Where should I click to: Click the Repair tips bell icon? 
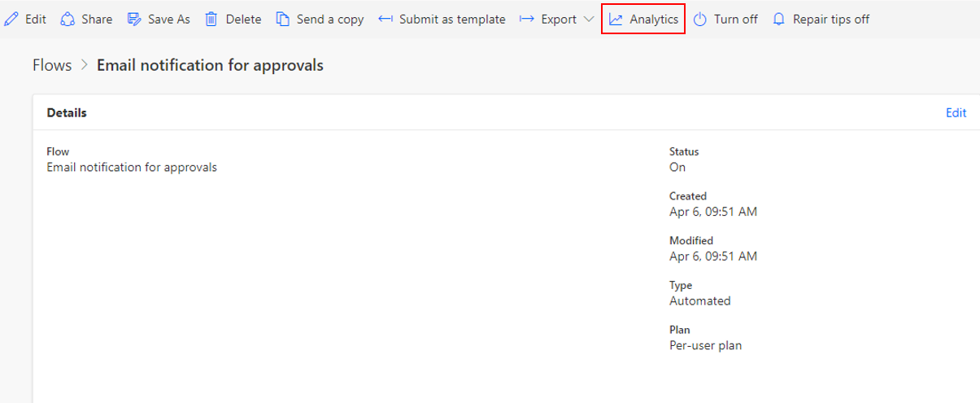[779, 19]
